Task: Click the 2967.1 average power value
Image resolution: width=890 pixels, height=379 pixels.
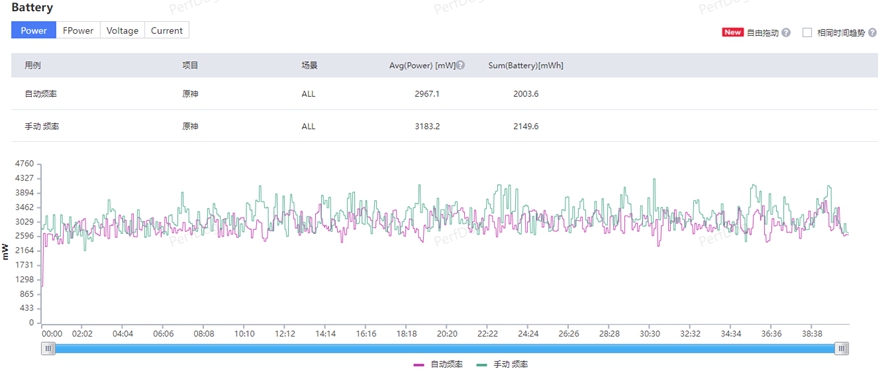Action: [427, 94]
